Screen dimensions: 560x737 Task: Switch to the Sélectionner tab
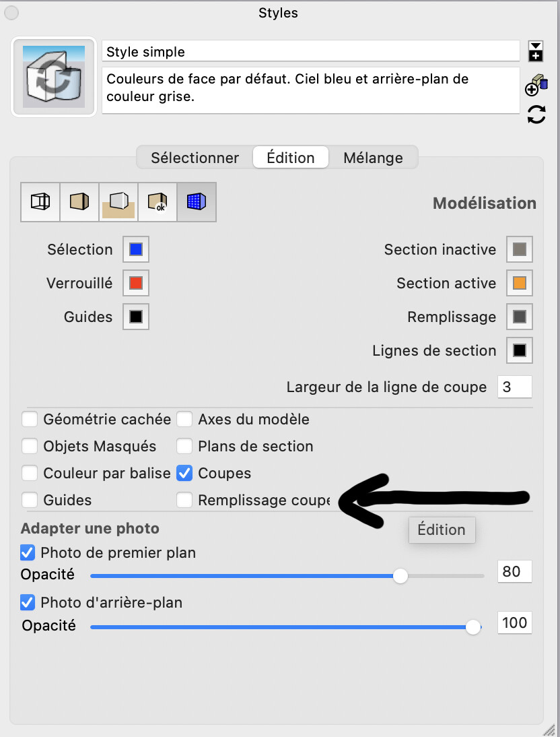195,158
